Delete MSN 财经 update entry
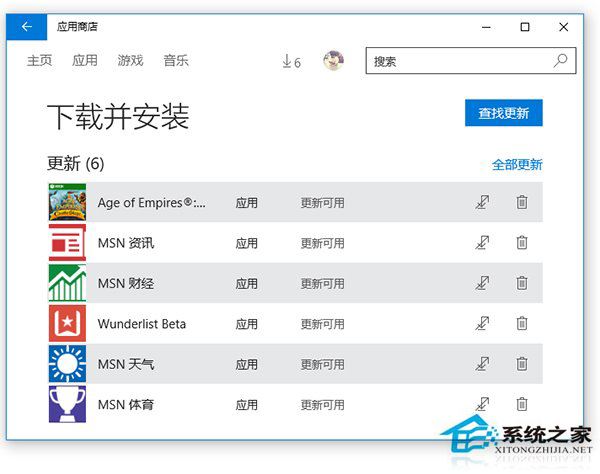600x474 pixels. [x=522, y=283]
